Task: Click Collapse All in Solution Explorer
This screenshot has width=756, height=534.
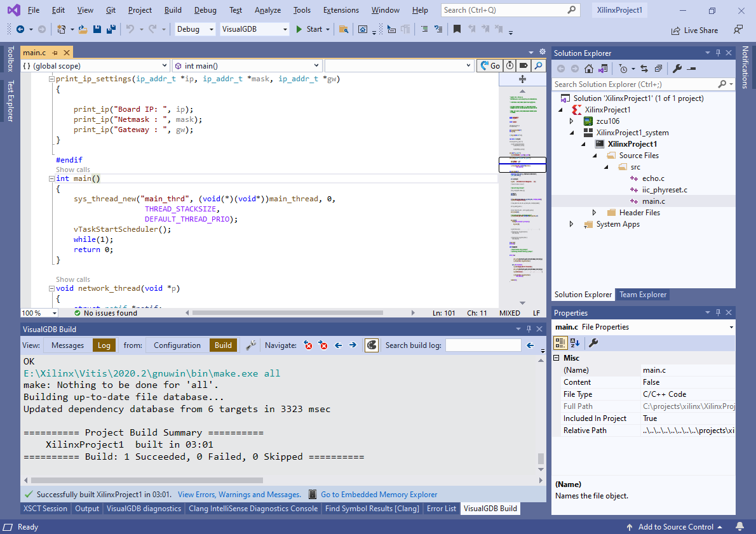Action: 658,69
